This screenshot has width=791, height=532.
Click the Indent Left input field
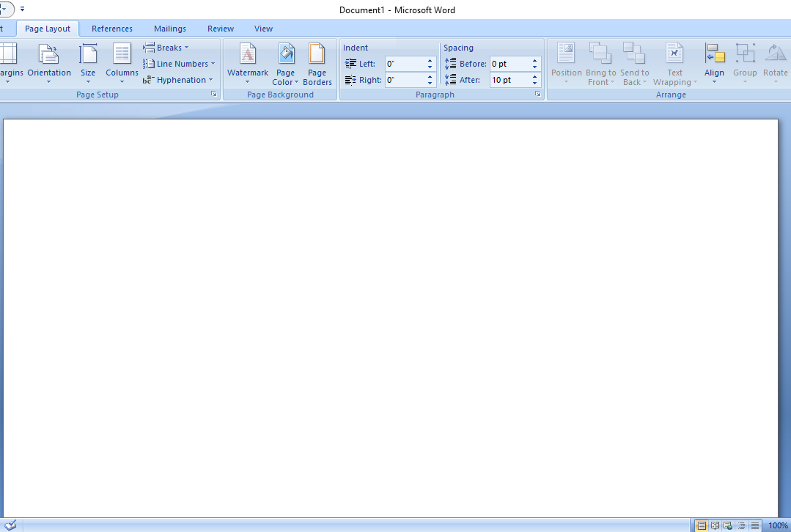[405, 64]
